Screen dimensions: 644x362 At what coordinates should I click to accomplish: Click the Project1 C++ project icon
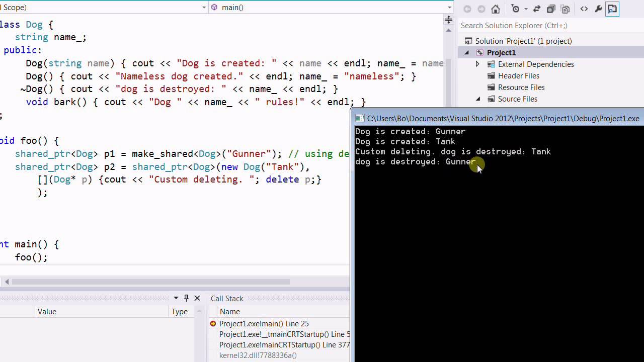click(479, 53)
